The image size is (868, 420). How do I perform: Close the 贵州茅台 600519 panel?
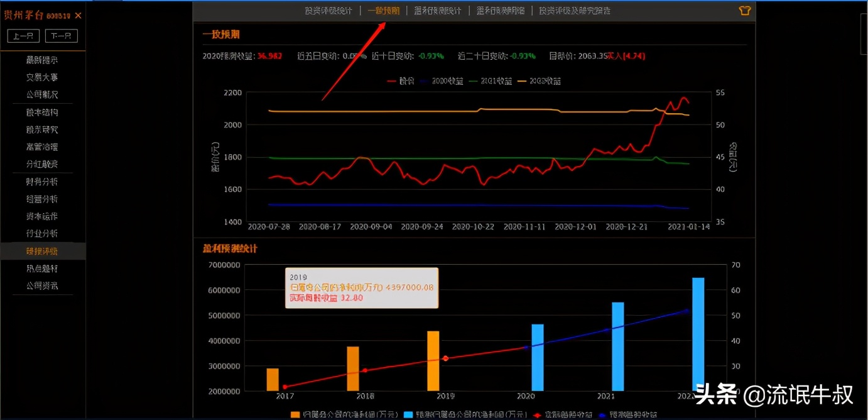coord(79,16)
